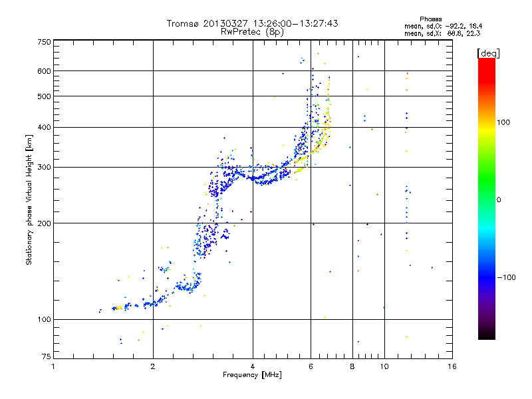Click the x-axis '8' tick label
532x399 pixels.
[x=352, y=366]
